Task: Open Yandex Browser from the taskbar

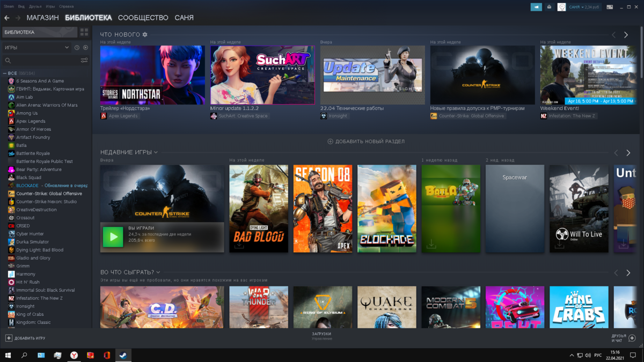Action: (x=75, y=355)
